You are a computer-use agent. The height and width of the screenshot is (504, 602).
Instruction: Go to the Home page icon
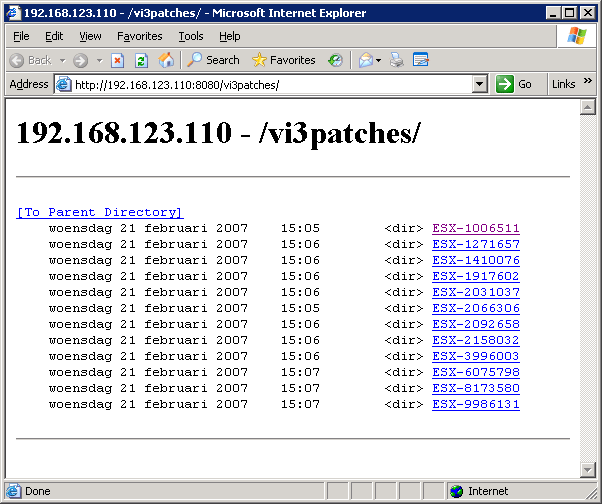[166, 60]
